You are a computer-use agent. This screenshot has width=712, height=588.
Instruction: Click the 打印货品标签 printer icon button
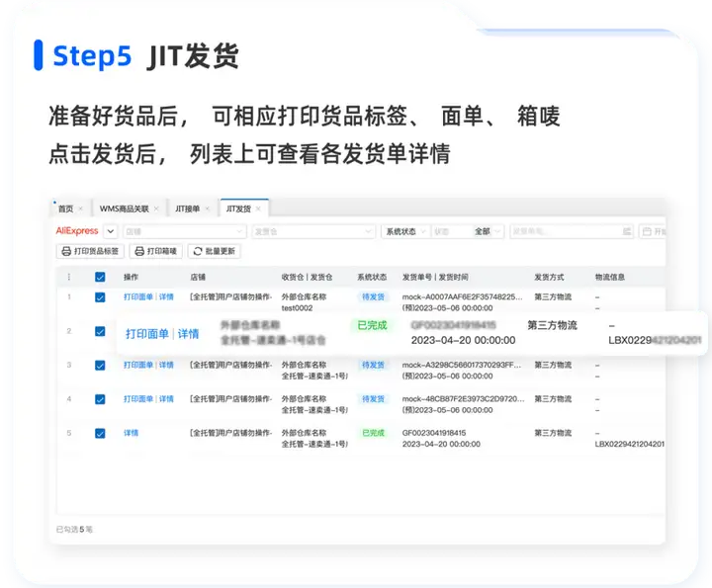90,251
